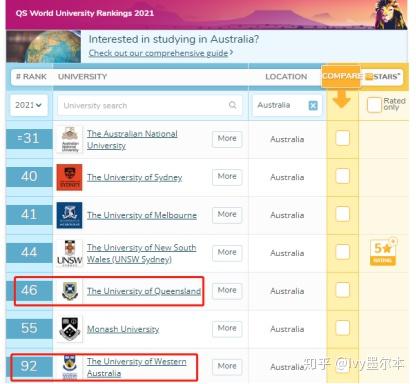416x384 pixels.
Task: Switch to the Stars tab
Action: tap(382, 77)
